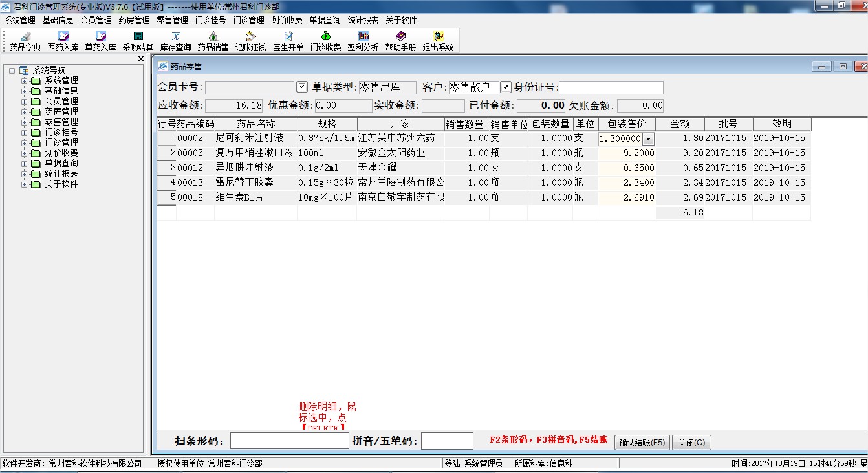
Task: Expand the 零售管理 tree node
Action: tap(25, 122)
